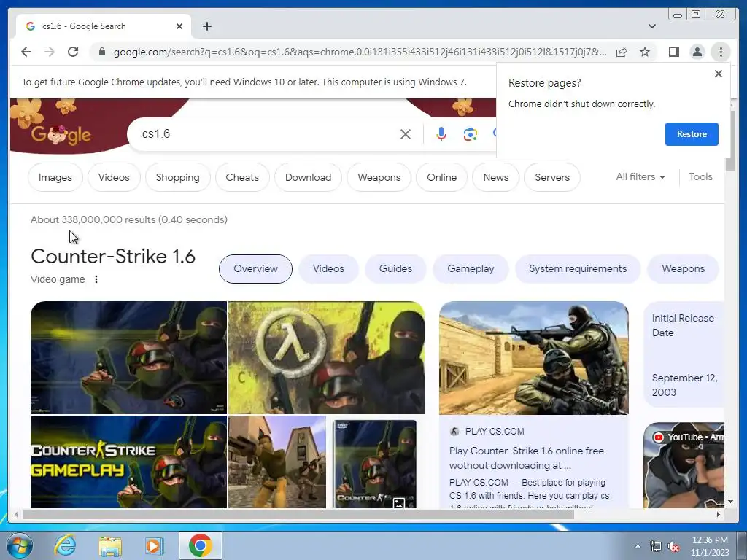Select the Weapons filter chip in top row

[x=379, y=177]
